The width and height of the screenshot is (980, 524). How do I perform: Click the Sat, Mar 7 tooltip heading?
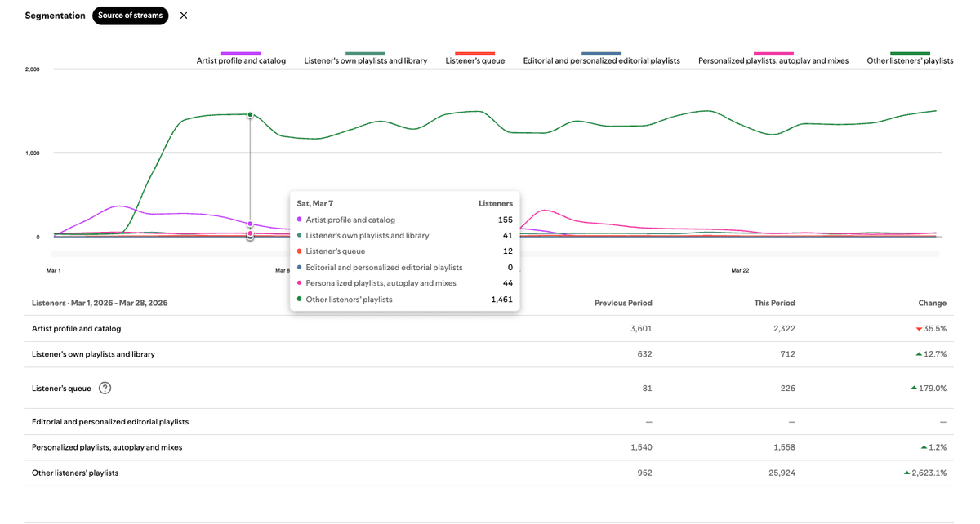(314, 203)
